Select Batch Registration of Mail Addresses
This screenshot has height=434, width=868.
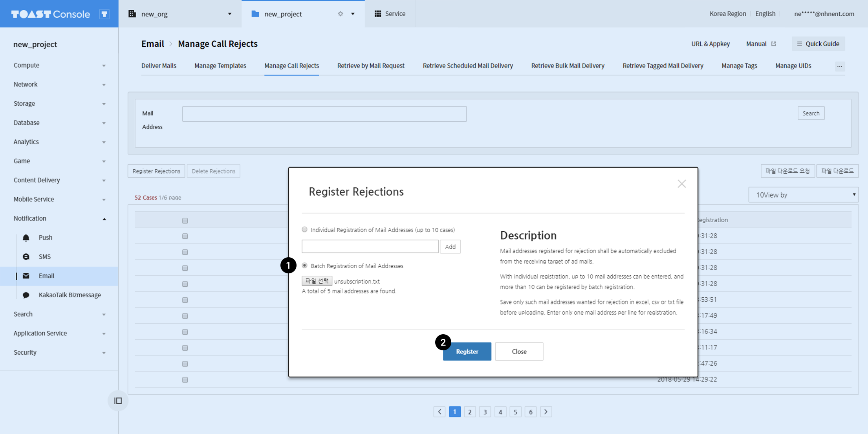click(x=304, y=266)
